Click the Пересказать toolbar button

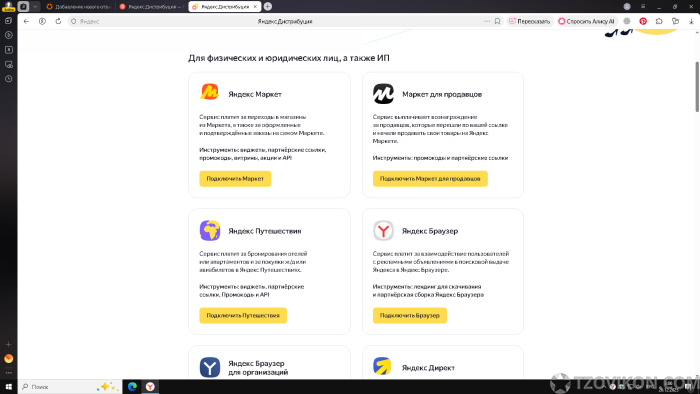[x=530, y=21]
